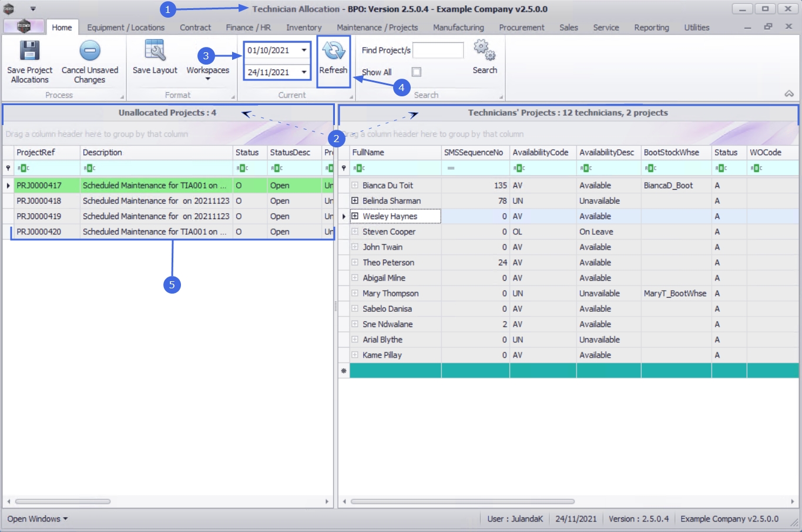The height and width of the screenshot is (532, 802).
Task: Click the filter icon under AvailabilityDesc column
Action: pyautogui.click(x=586, y=168)
